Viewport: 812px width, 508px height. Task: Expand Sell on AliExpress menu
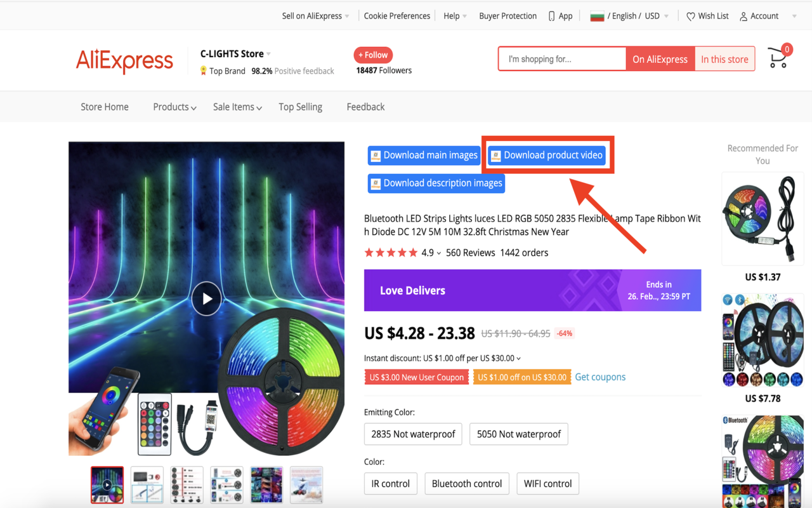[x=315, y=16]
